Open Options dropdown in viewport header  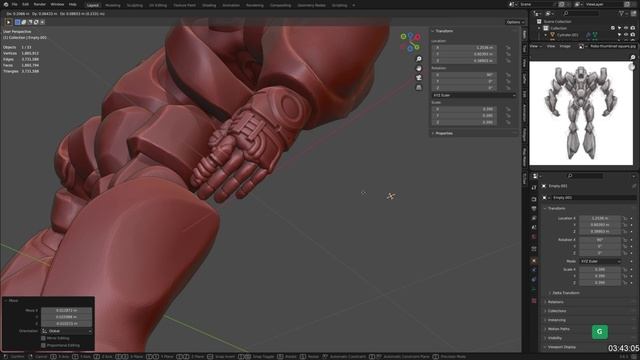point(515,22)
